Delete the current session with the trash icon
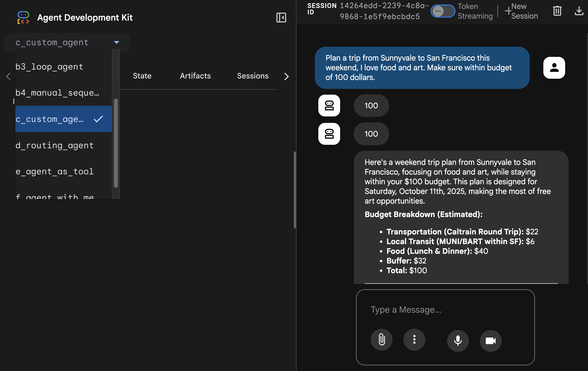This screenshot has height=371, width=588. click(557, 11)
